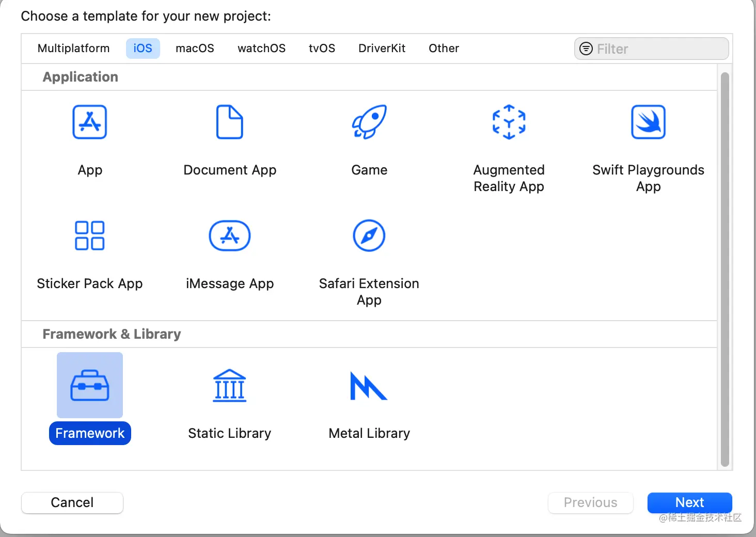This screenshot has height=537, width=756.
Task: Click the Framework toolbox icon
Action: [x=90, y=385]
